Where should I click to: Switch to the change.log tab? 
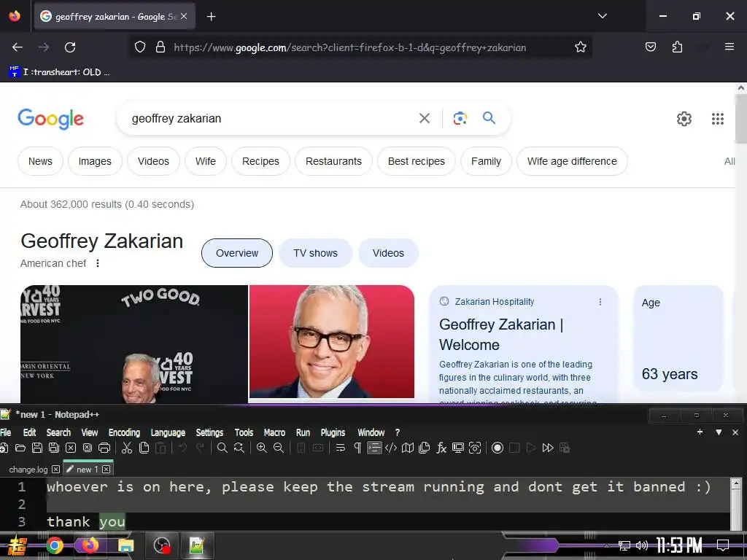pyautogui.click(x=28, y=470)
